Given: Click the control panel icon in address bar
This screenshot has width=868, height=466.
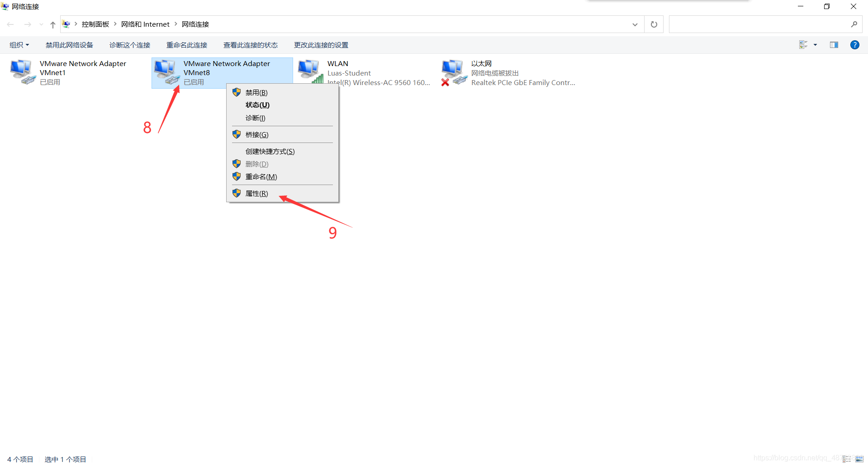Looking at the screenshot, I should pyautogui.click(x=66, y=24).
